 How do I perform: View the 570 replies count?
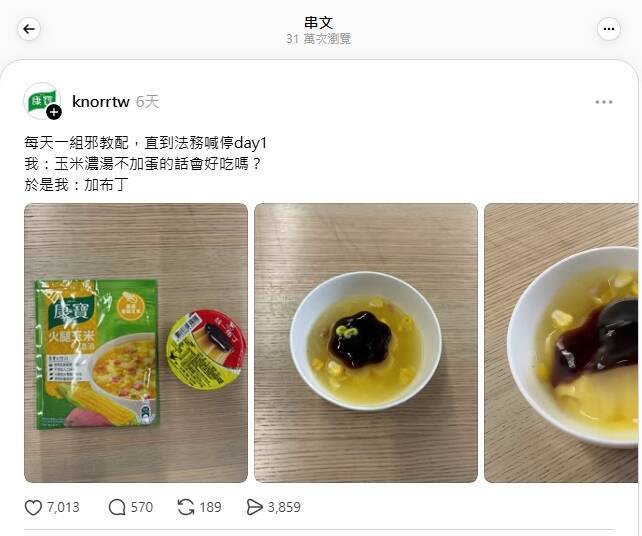pyautogui.click(x=142, y=507)
